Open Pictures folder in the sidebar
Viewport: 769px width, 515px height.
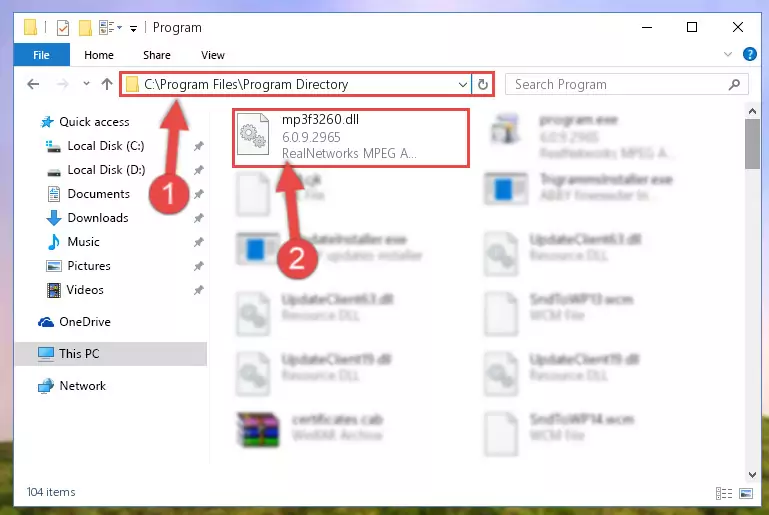78,266
